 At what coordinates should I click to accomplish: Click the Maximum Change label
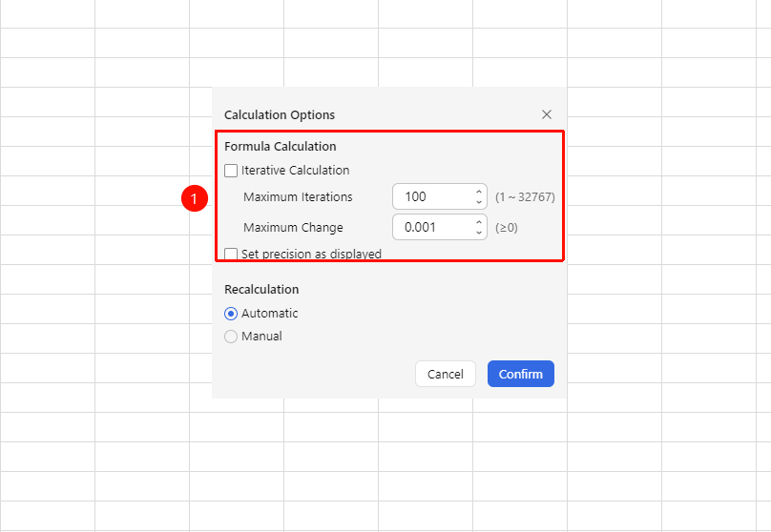click(x=293, y=228)
